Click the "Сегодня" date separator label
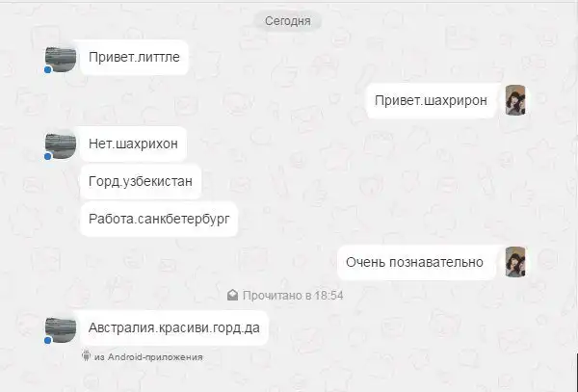Viewport: 578px width, 392px height. coord(287,21)
